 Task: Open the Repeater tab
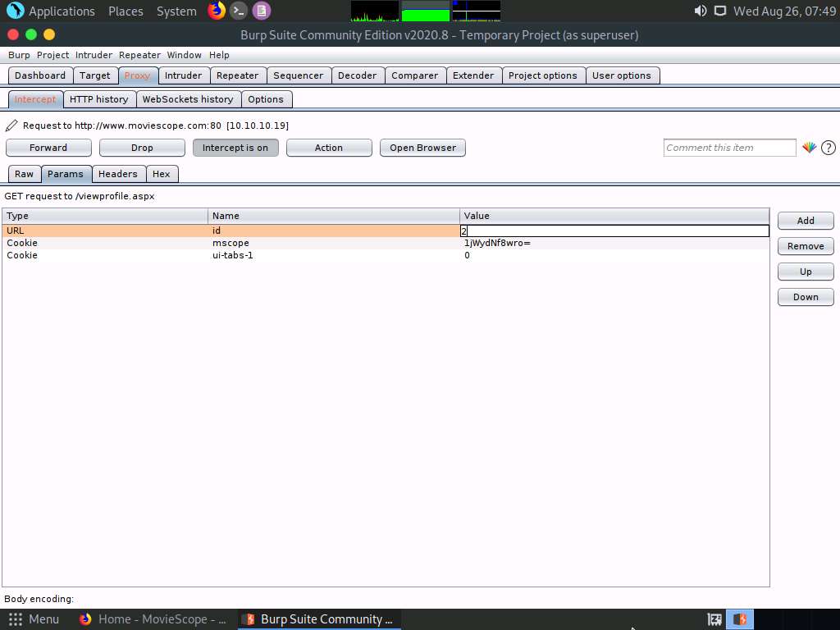pos(238,75)
